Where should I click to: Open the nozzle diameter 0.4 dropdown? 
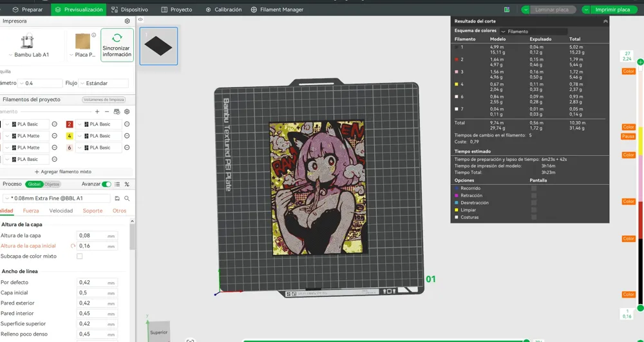(x=40, y=83)
